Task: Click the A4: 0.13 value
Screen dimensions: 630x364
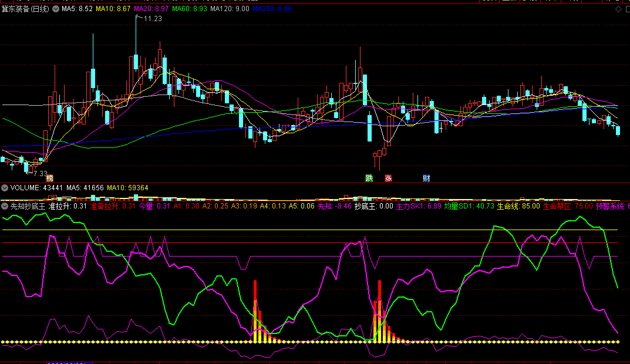Action: (273, 206)
